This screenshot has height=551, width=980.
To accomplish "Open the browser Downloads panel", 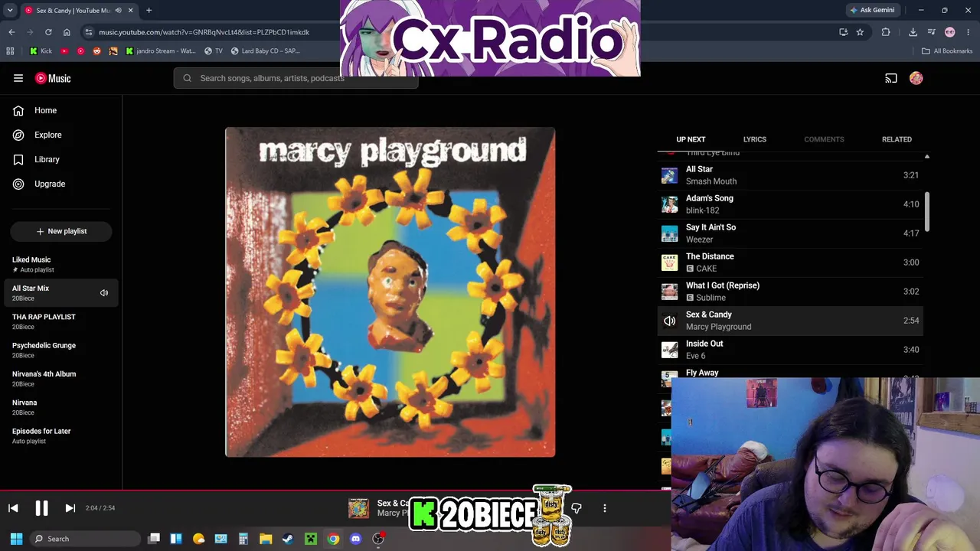I will click(913, 32).
